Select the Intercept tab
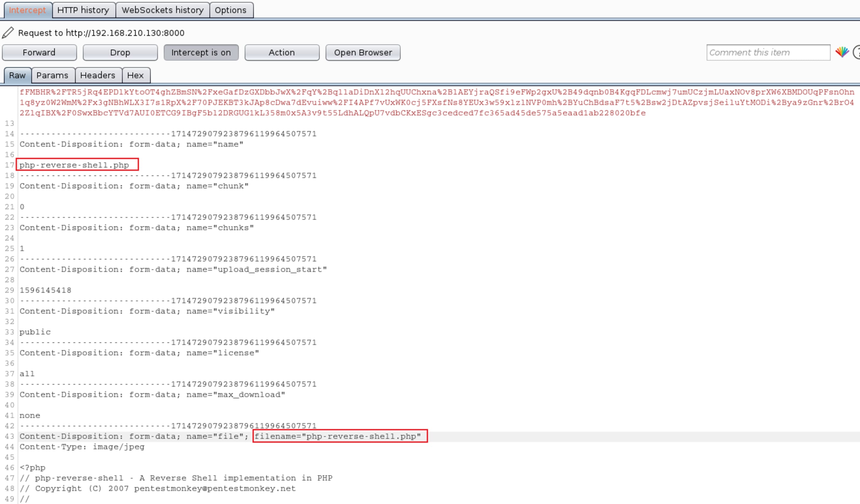 coord(27,10)
